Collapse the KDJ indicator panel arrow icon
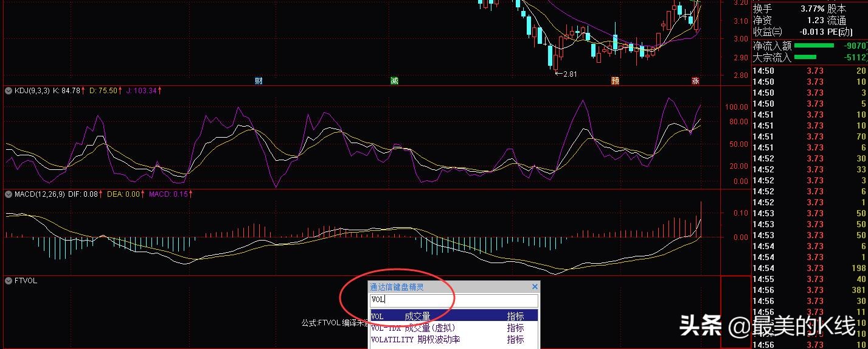The height and width of the screenshot is (349, 868). (x=9, y=91)
